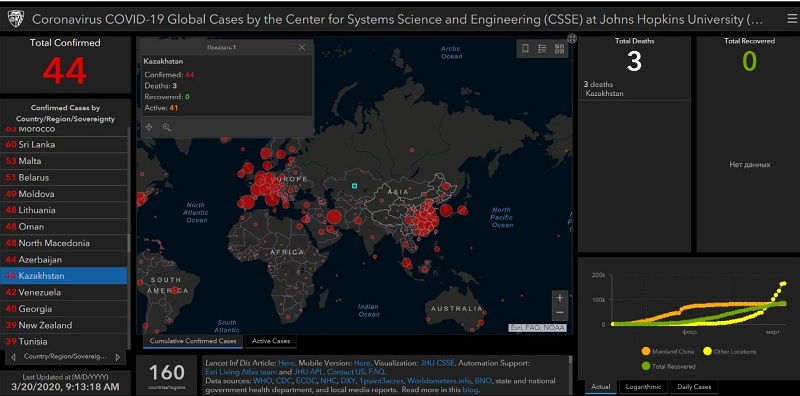Open the hamburger menu in header
This screenshot has height=396, width=800.
click(791, 19)
